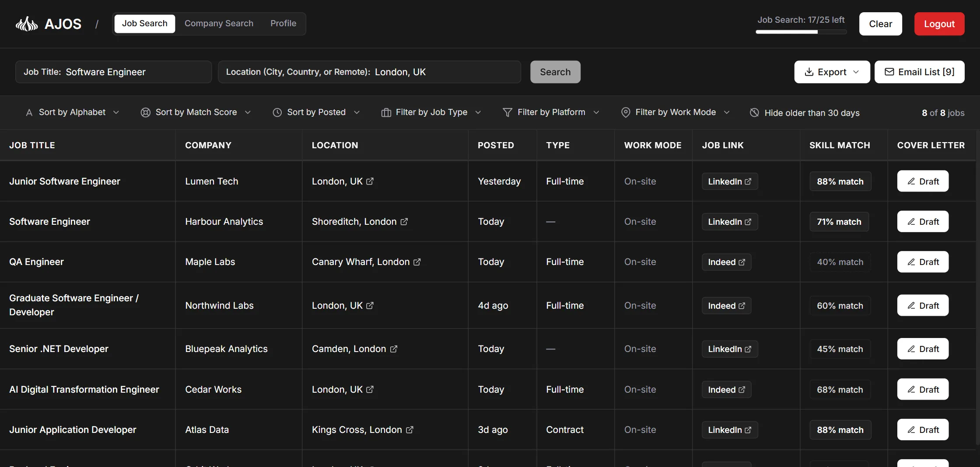Open LinkedIn link for Junior Application Developer
Screen dimensions: 980x467
pos(730,430)
